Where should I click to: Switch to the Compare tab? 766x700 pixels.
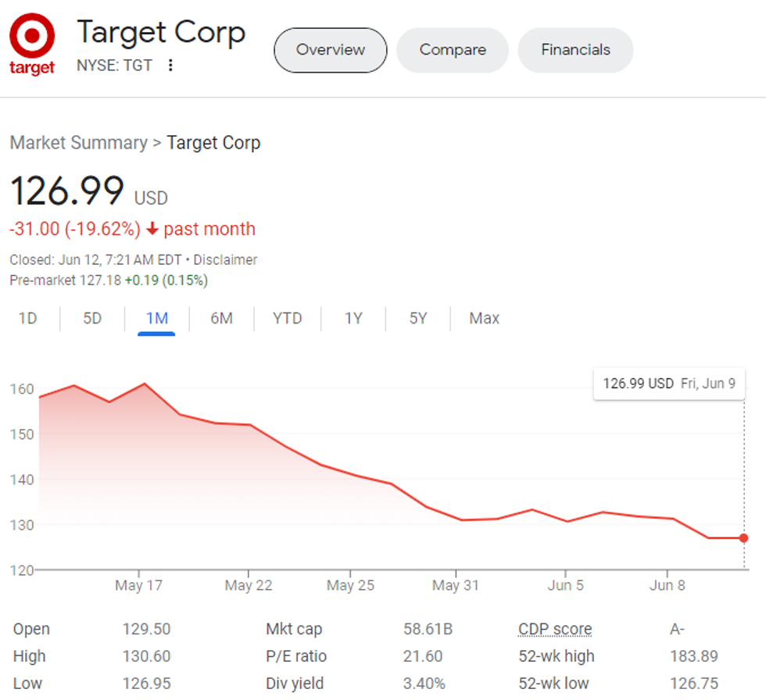coord(453,50)
